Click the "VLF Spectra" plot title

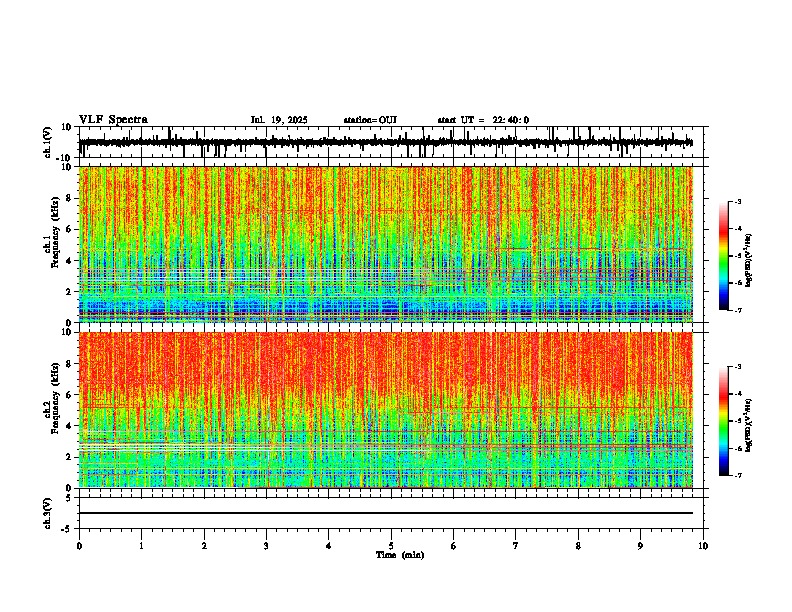pyautogui.click(x=113, y=120)
